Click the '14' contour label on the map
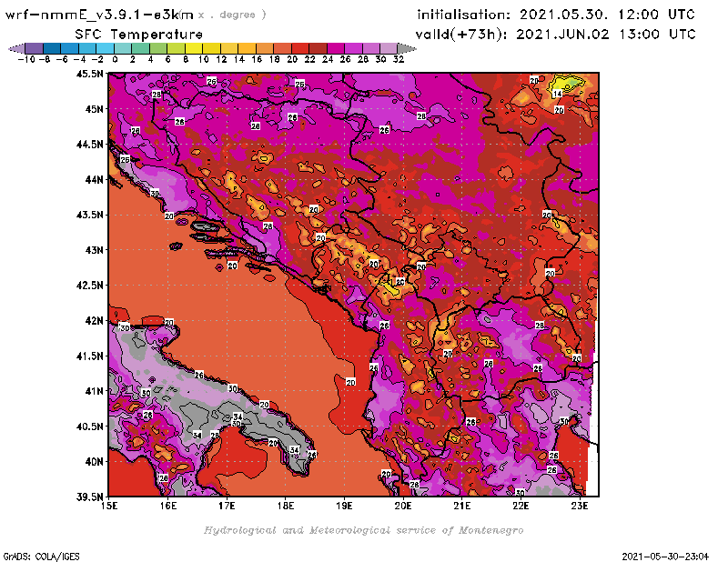The image size is (728, 562). click(557, 94)
